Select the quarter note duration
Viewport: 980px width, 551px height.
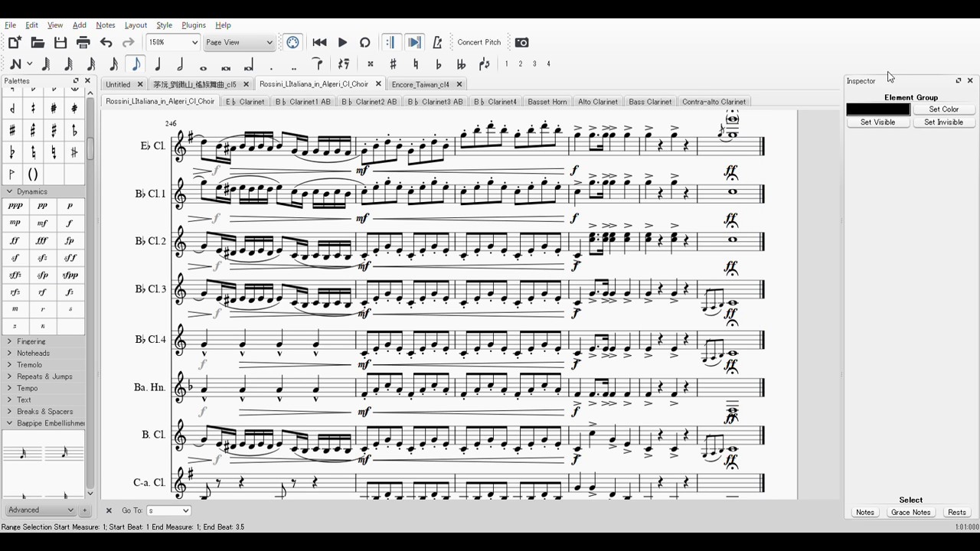158,64
